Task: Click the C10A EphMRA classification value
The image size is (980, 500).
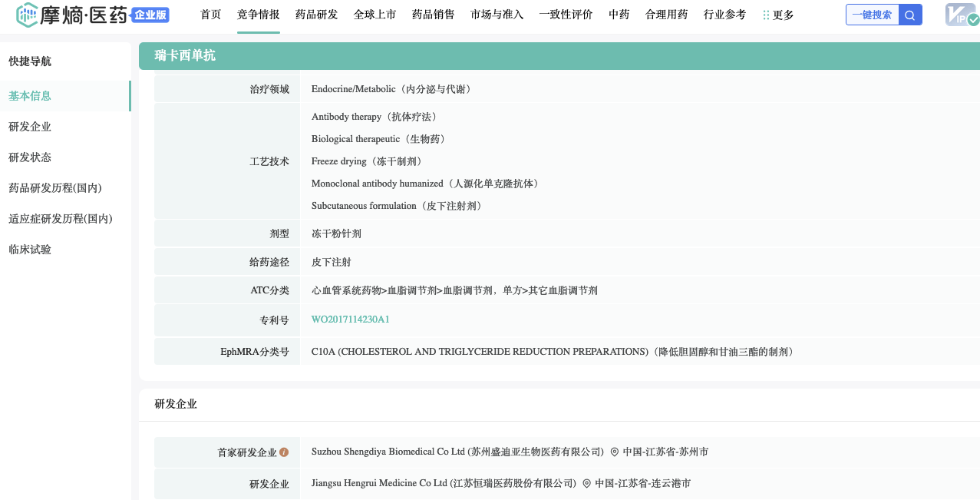Action: (x=555, y=352)
